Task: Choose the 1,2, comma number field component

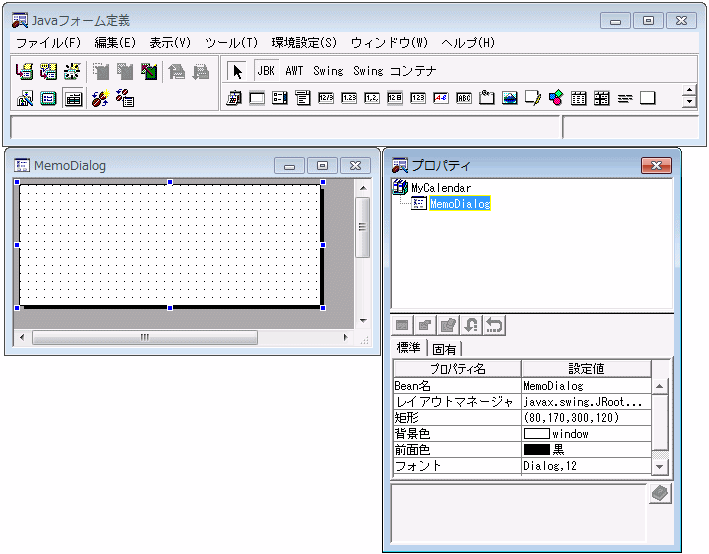Action: point(372,98)
